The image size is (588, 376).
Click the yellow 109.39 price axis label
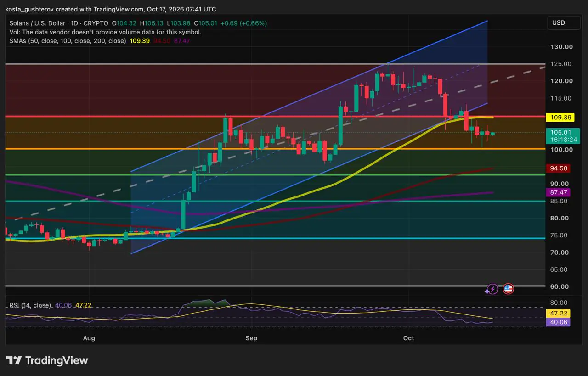pyautogui.click(x=559, y=118)
